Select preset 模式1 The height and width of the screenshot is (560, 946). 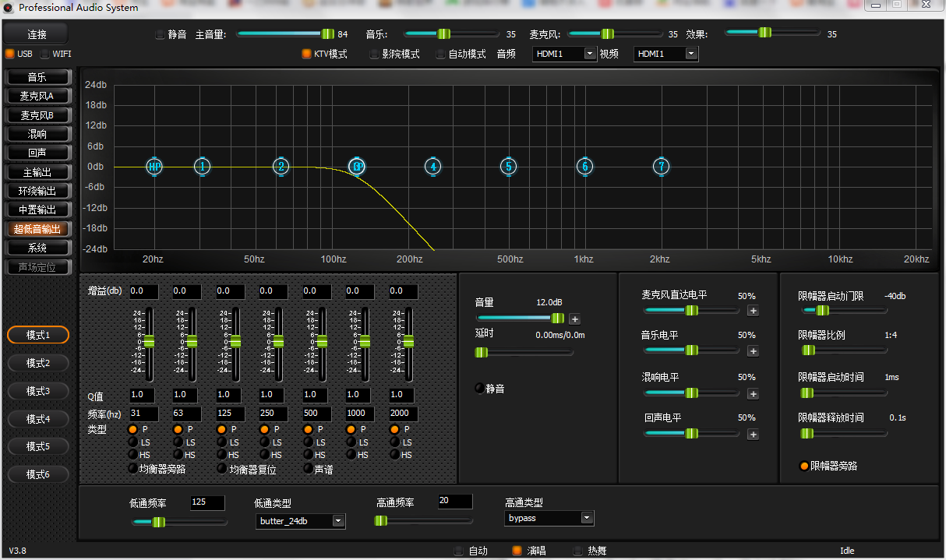tap(38, 335)
